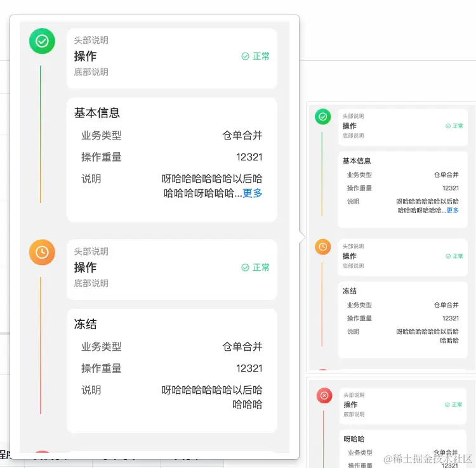Viewport: 476px width, 468px height.
Task: Click 头部说明 above clock step title in large popover
Action: point(91,251)
